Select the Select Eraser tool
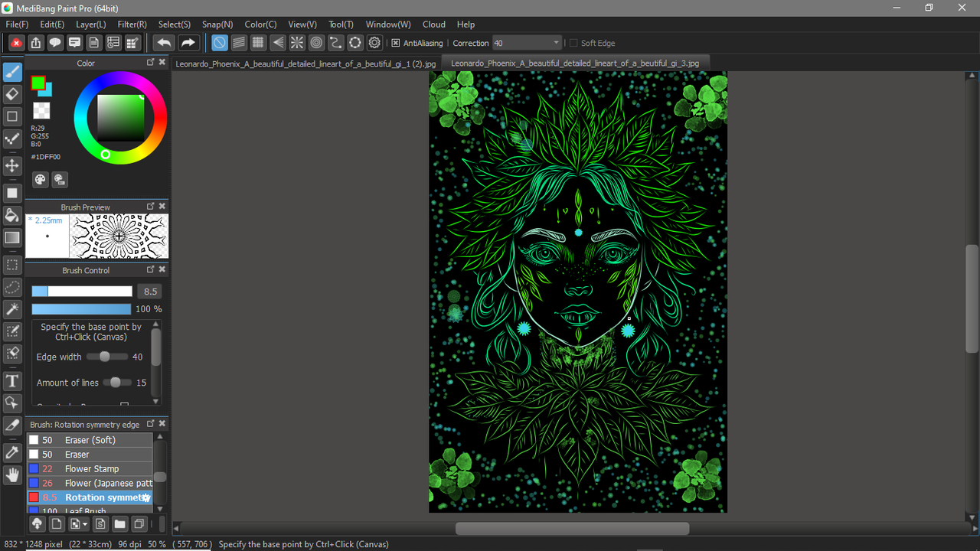 tap(12, 354)
